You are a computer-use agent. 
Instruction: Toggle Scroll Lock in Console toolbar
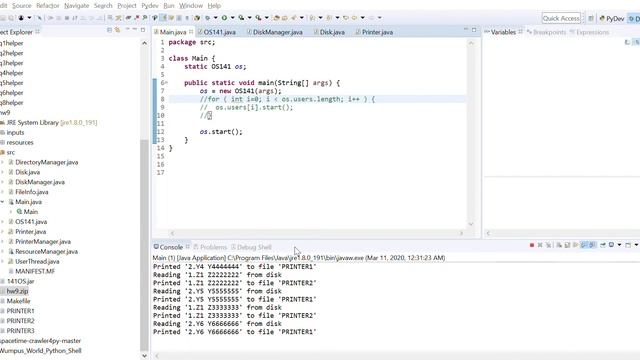(x=567, y=245)
